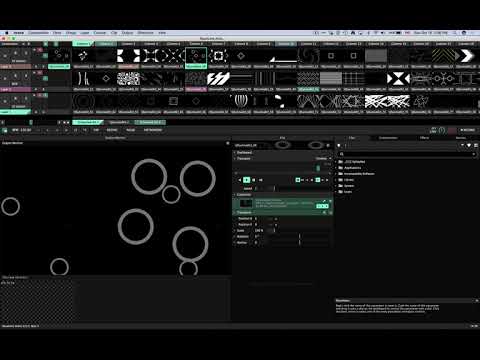This screenshot has width=480, height=360.
Task: Click the circular icon beside the RECORD button
Action: click(x=442, y=130)
